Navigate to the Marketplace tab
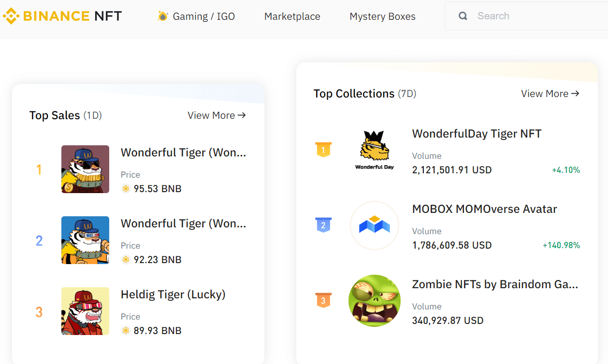This screenshot has width=608, height=364. 291,16
